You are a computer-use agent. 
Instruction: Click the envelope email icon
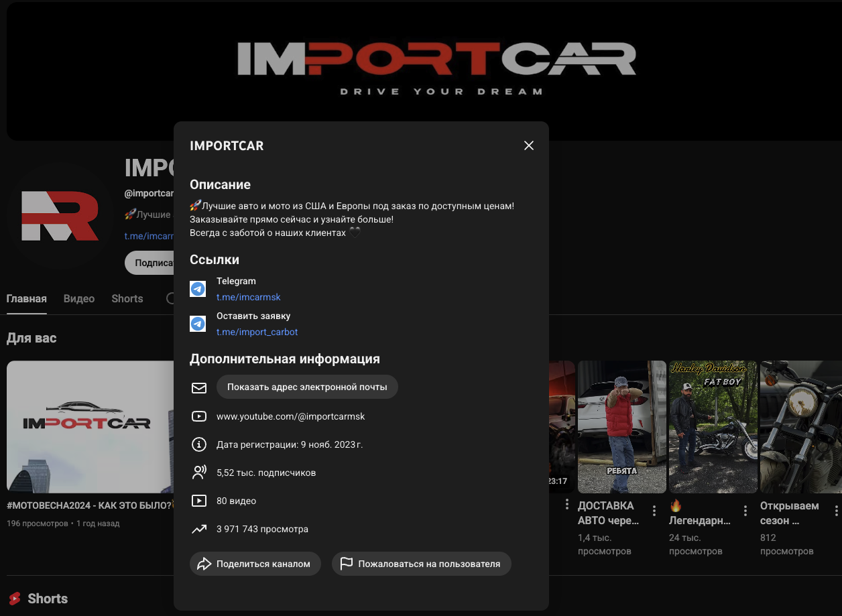tap(199, 387)
